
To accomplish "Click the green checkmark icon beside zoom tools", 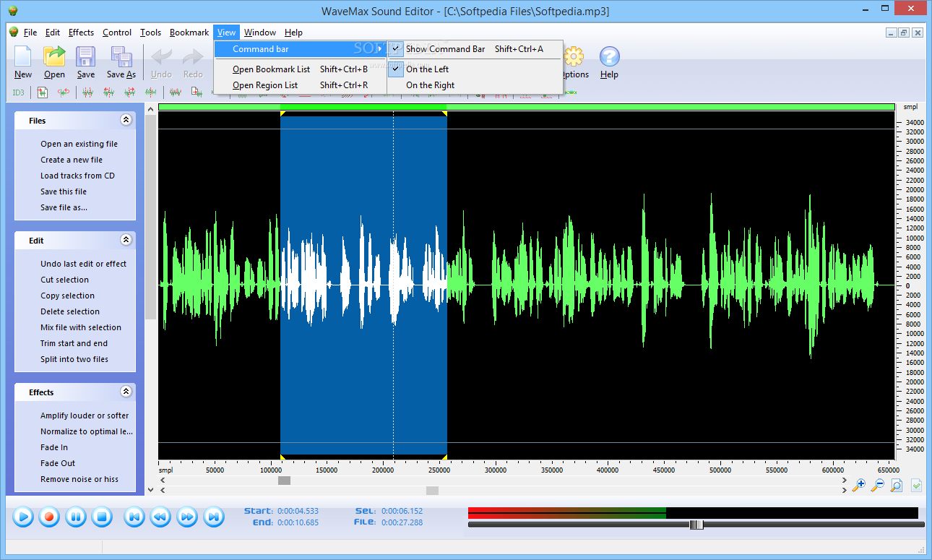I will (916, 486).
